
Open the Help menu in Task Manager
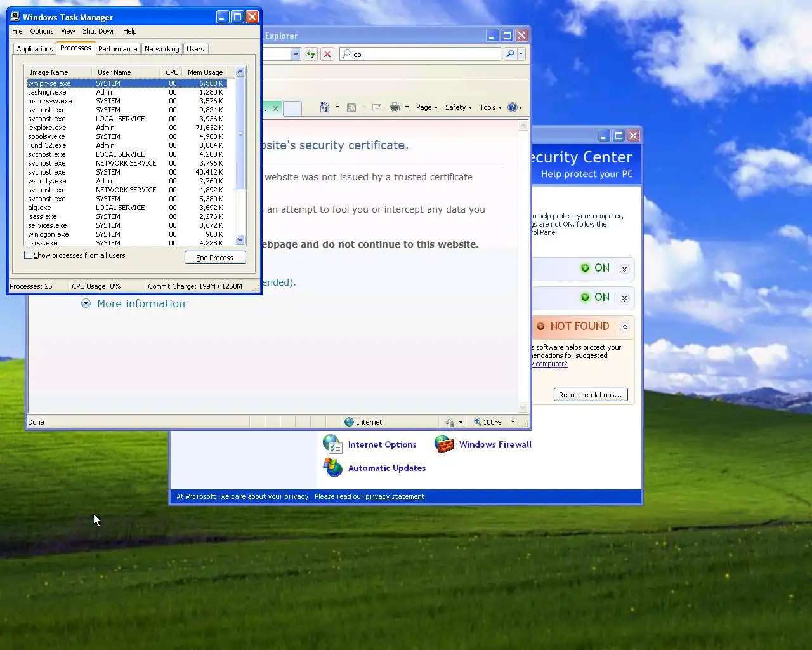129,31
